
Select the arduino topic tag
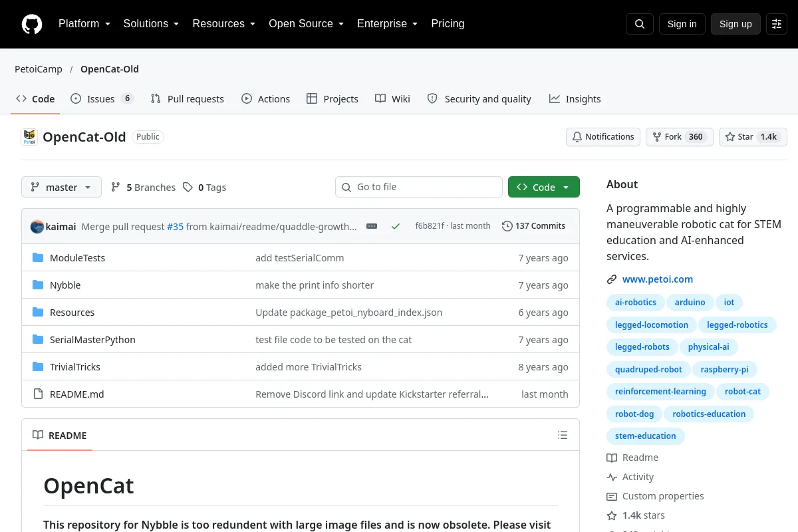(690, 303)
